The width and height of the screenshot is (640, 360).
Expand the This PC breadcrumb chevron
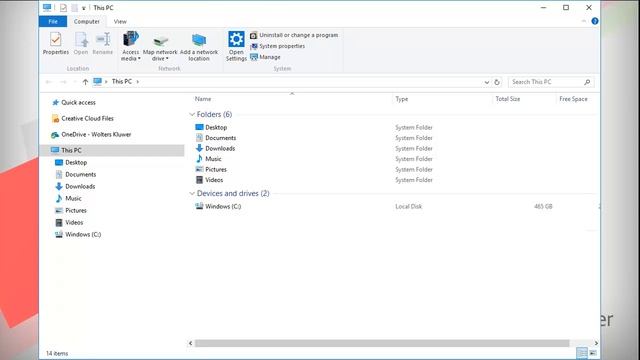138,82
